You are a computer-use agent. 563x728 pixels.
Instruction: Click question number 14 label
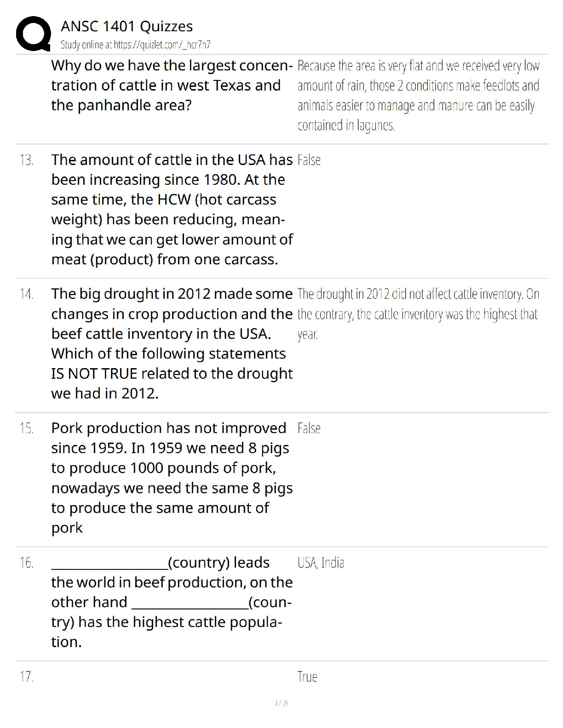27,294
